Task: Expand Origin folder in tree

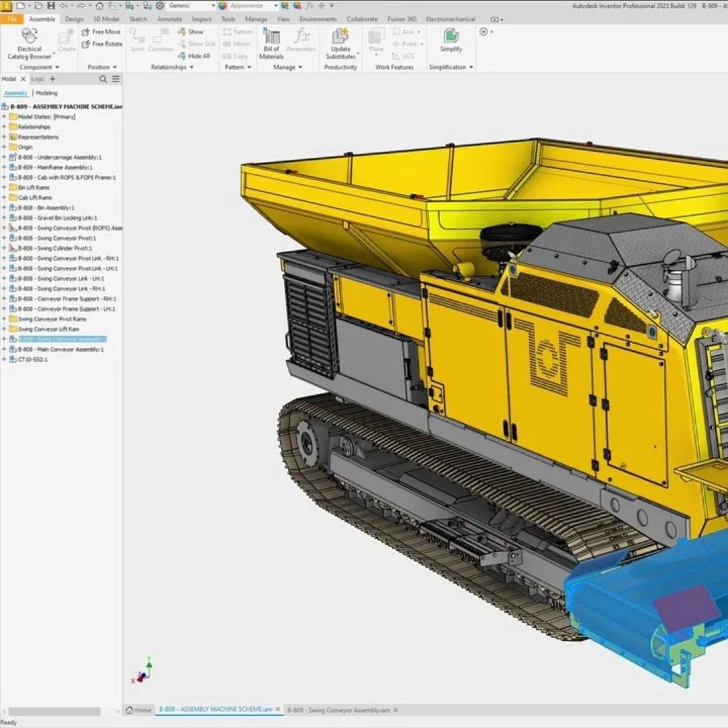Action: [4, 147]
